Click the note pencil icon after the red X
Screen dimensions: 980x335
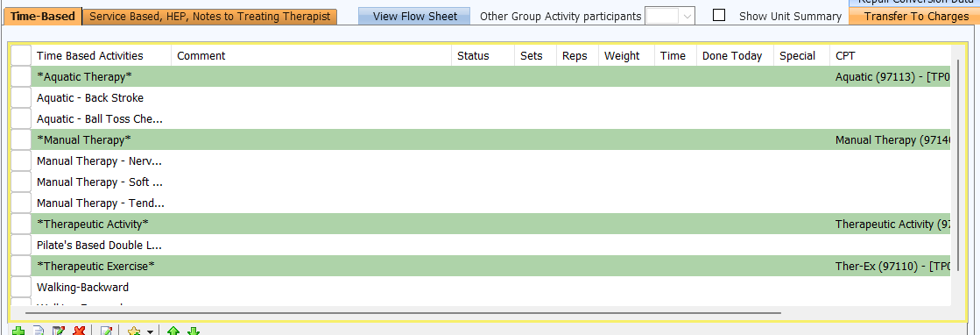pos(106,331)
